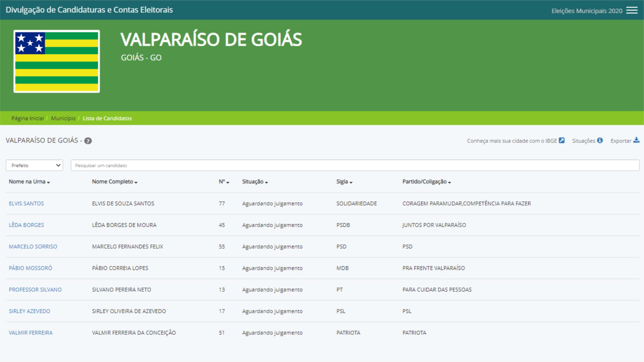Click candidate number 55

[x=222, y=247]
